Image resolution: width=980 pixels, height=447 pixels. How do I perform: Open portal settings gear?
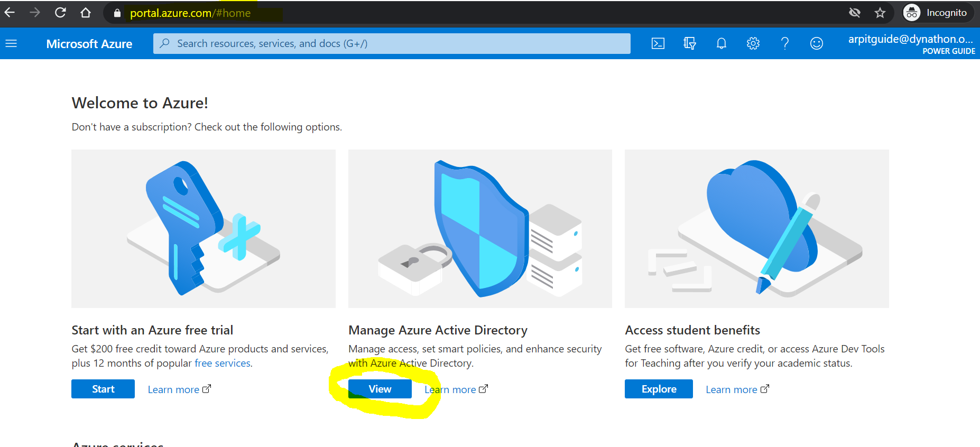point(753,43)
